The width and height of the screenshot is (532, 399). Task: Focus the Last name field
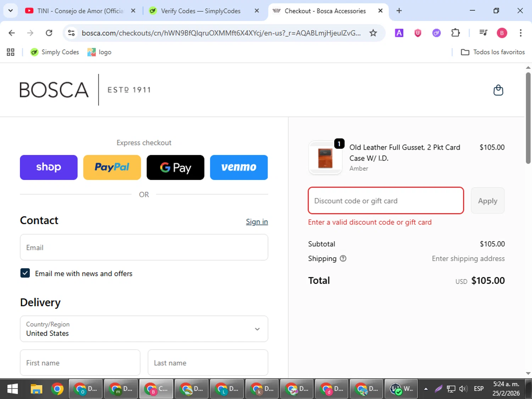(x=208, y=362)
